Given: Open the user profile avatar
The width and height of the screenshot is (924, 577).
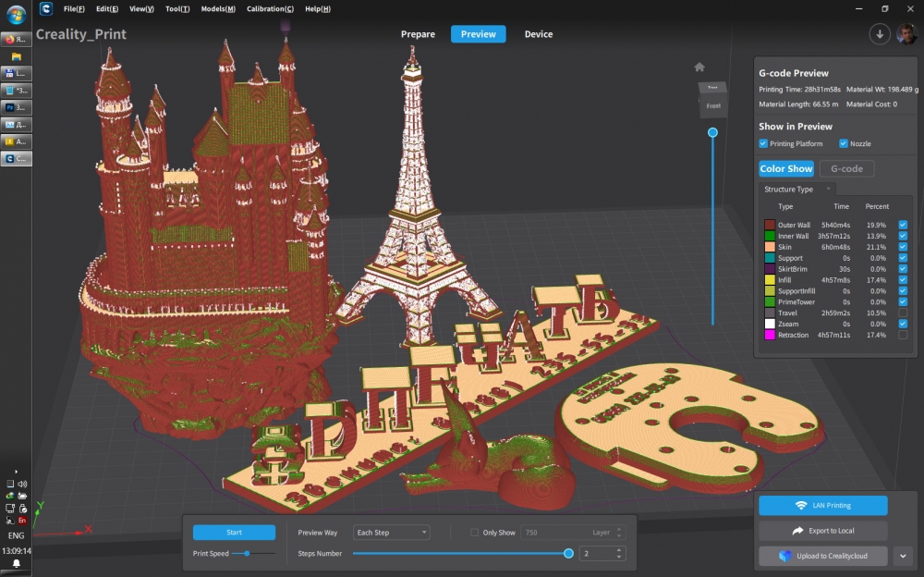Looking at the screenshot, I should click(x=906, y=34).
